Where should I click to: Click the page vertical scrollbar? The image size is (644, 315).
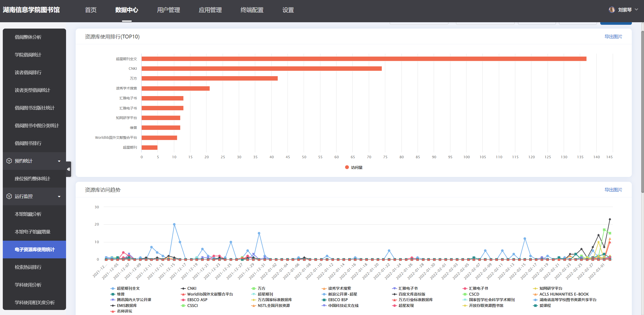point(642,111)
